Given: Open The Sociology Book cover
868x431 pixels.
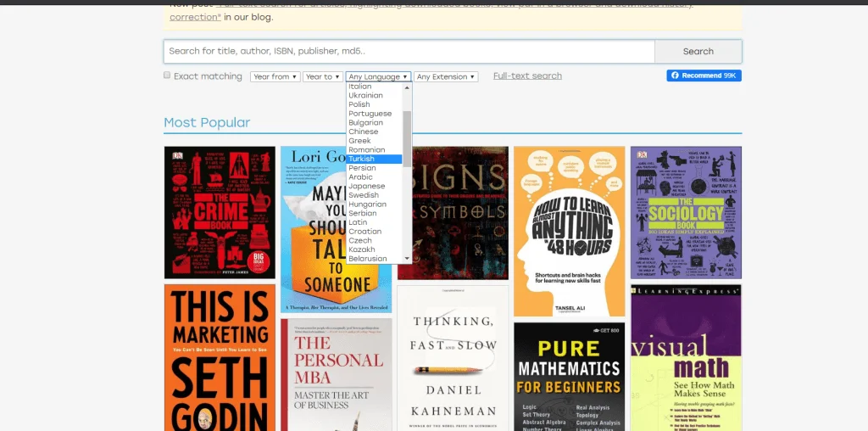Looking at the screenshot, I should click(686, 212).
